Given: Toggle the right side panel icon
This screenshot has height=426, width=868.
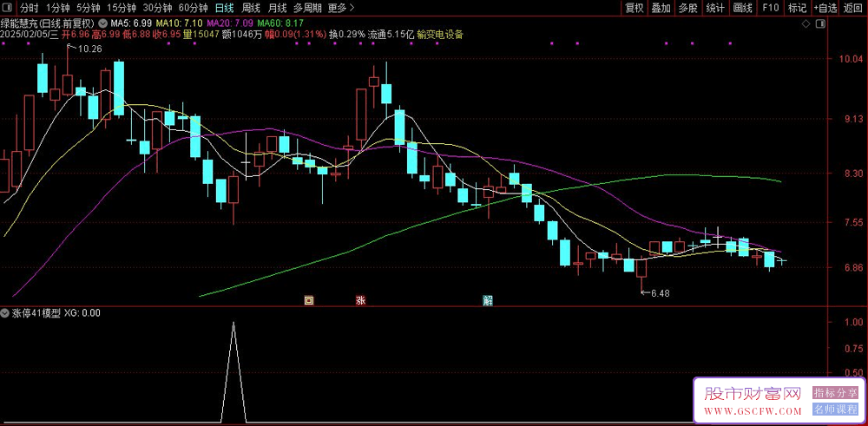Looking at the screenshot, I should tap(820, 23).
